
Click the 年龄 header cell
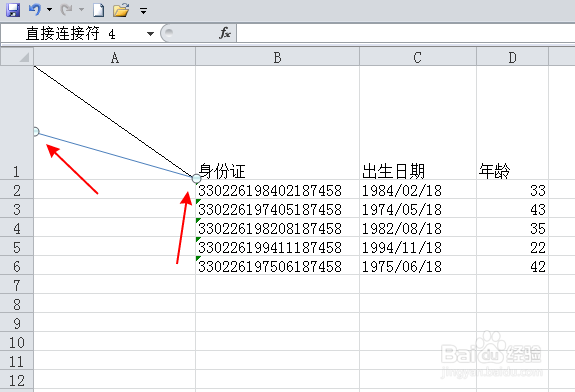pyautogui.click(x=512, y=122)
